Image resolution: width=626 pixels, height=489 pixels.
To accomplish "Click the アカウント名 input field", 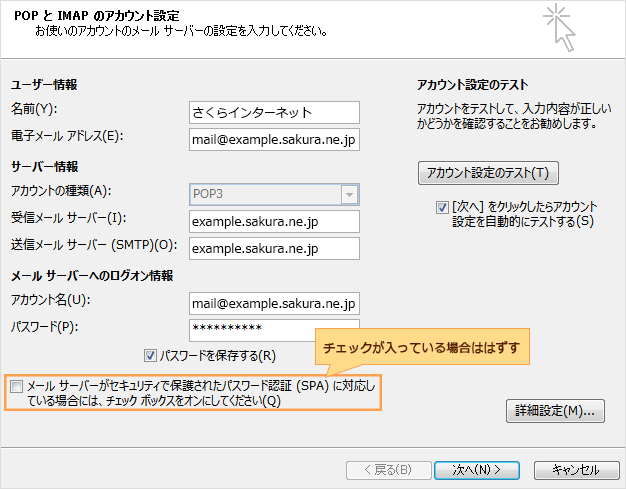I will click(273, 303).
